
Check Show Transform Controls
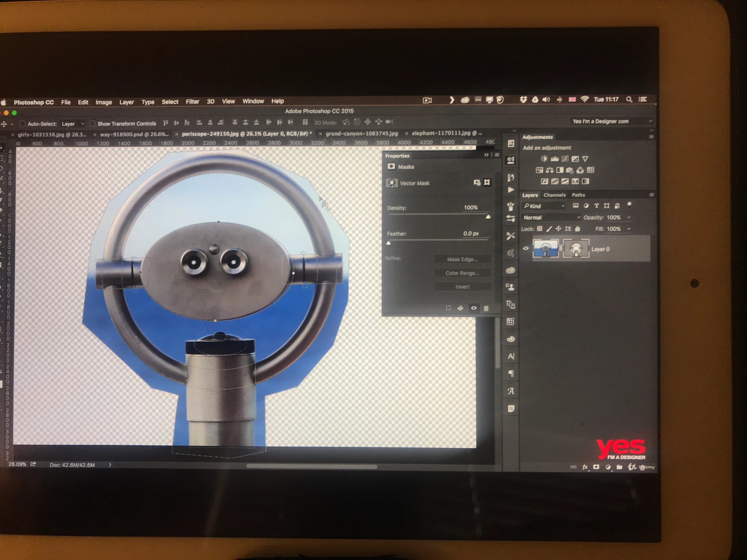point(92,124)
